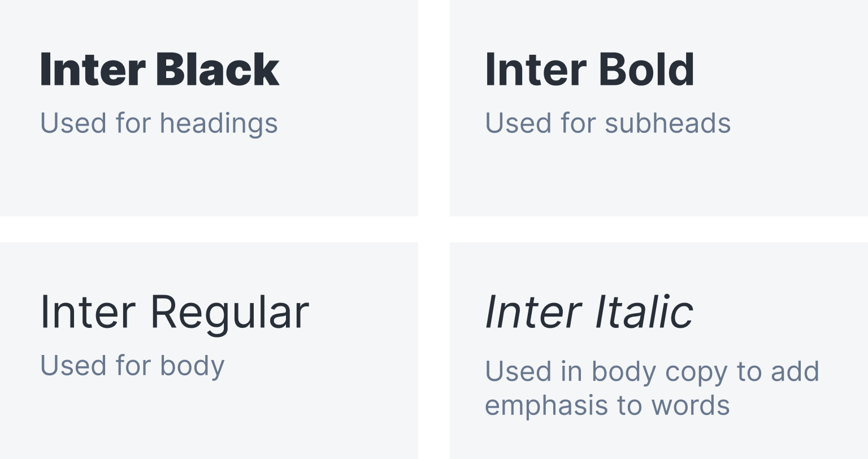Click the 'Used in body copy' description
868x459 pixels.
(x=652, y=372)
